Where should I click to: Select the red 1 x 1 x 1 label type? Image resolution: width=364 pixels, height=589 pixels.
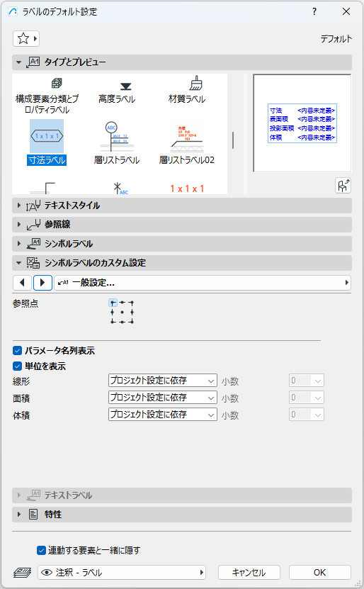pyautogui.click(x=187, y=189)
